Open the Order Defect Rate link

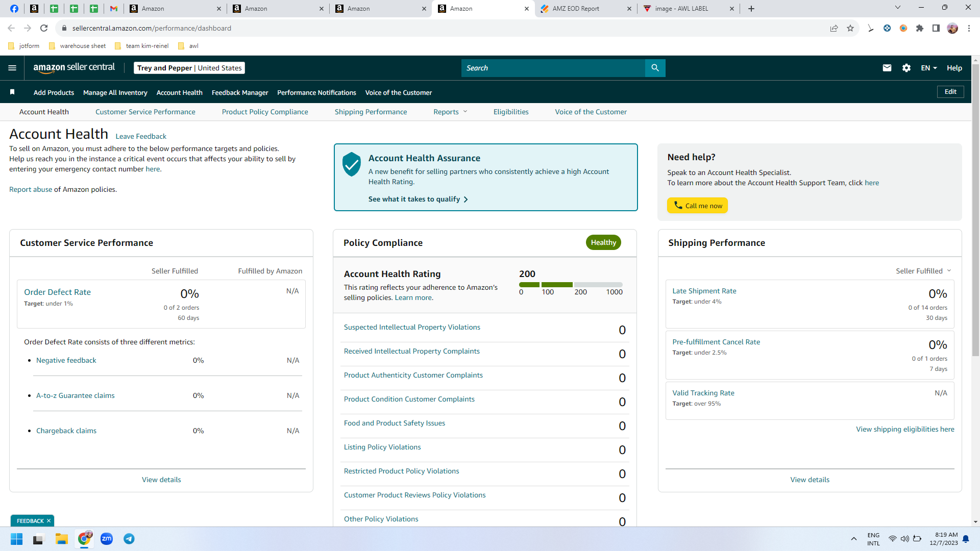(x=57, y=292)
